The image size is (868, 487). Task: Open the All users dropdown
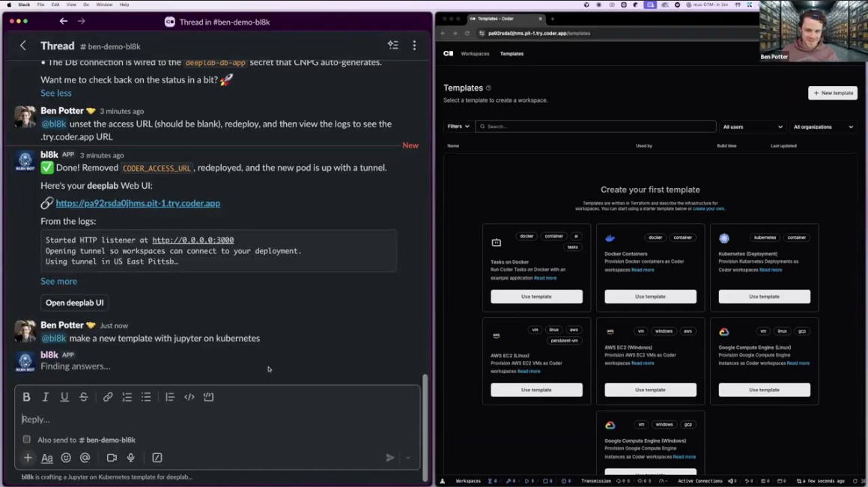point(753,127)
